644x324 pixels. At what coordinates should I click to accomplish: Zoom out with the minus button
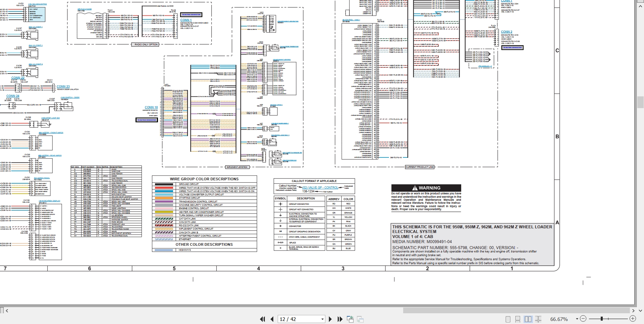(583, 319)
